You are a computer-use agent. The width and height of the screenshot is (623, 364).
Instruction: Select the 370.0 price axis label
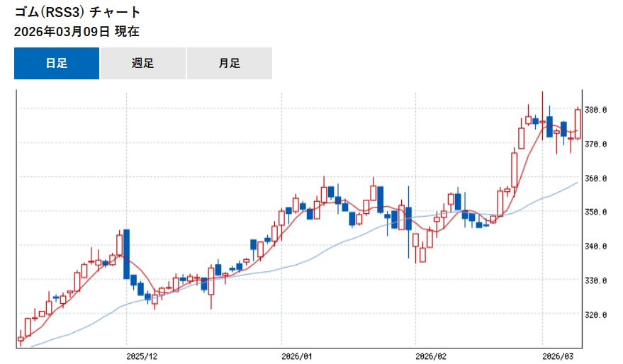click(596, 144)
